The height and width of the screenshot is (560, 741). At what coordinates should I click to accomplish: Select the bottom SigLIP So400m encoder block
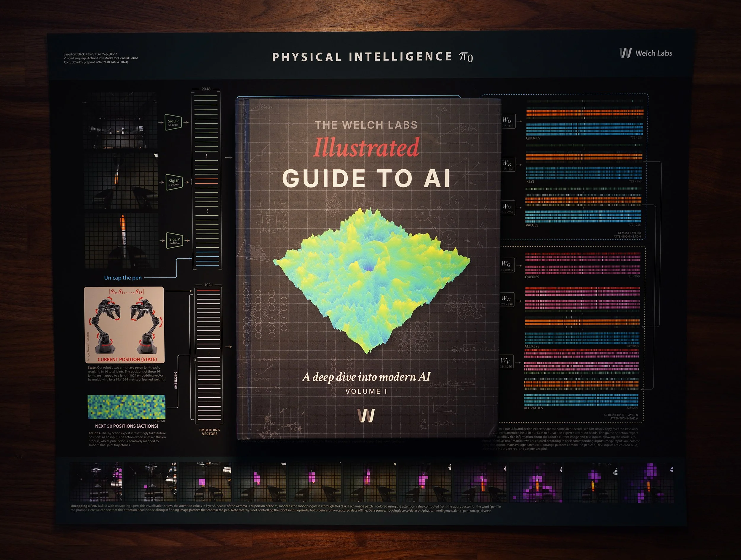point(174,241)
